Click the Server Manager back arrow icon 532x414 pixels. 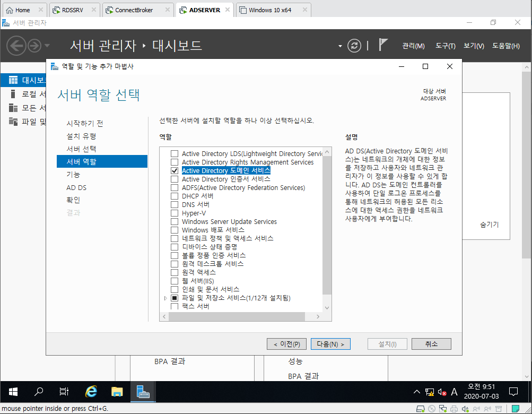[x=16, y=46]
